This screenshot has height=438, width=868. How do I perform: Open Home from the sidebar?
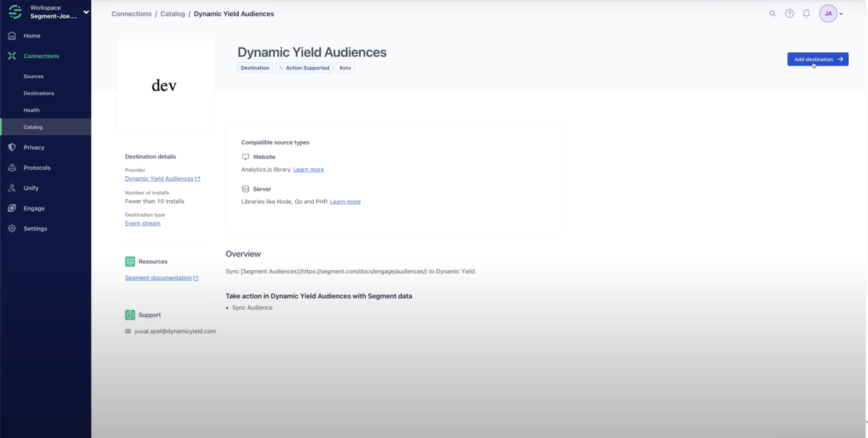pos(32,35)
